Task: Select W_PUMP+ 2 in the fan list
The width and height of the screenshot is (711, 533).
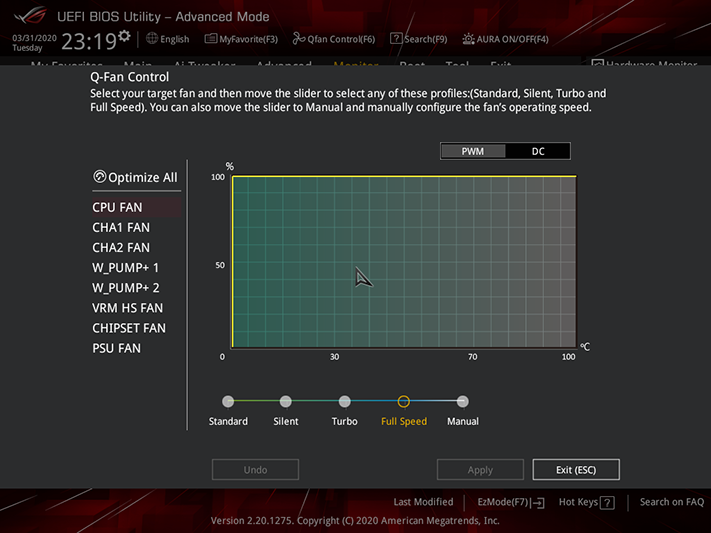Action: point(126,288)
